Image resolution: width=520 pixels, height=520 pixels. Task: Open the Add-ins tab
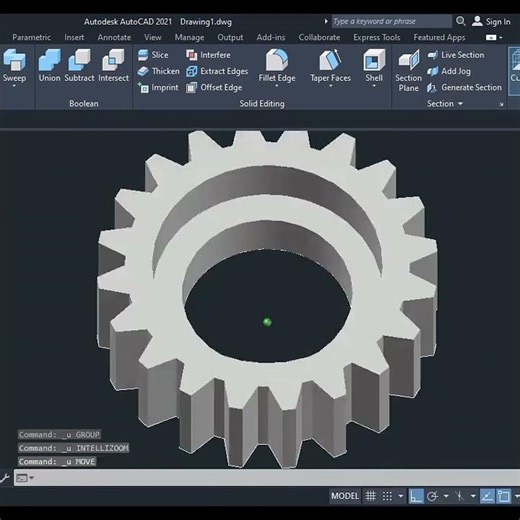pyautogui.click(x=271, y=37)
